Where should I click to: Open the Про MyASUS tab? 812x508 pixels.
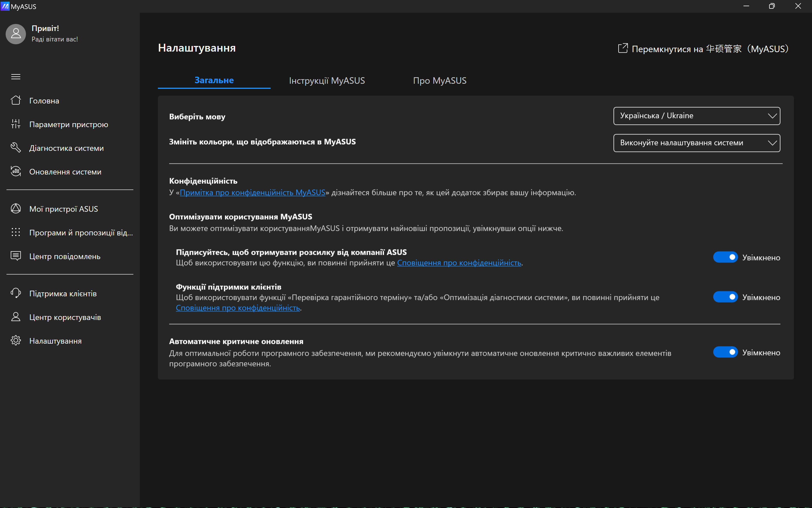[440, 81]
